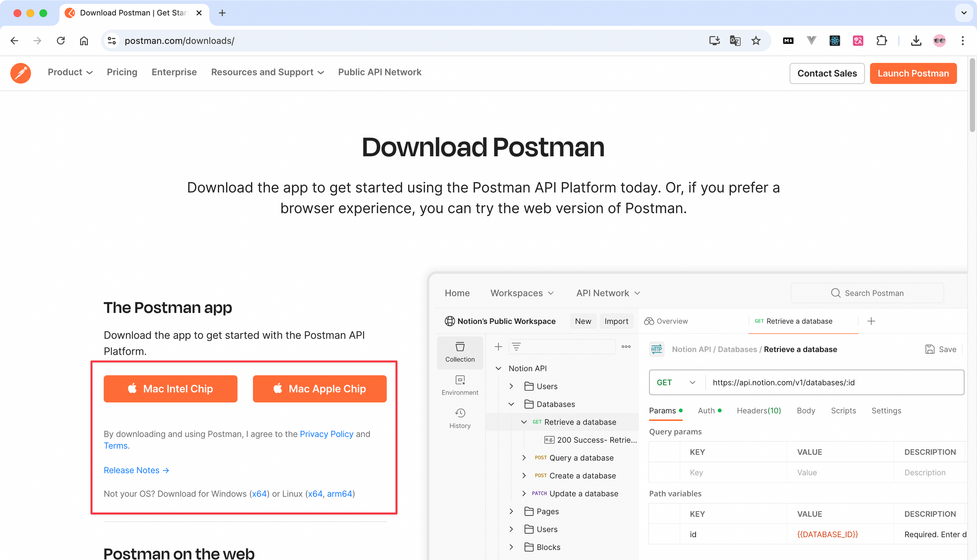Click the Launch Postman button
The height and width of the screenshot is (560, 977).
913,73
